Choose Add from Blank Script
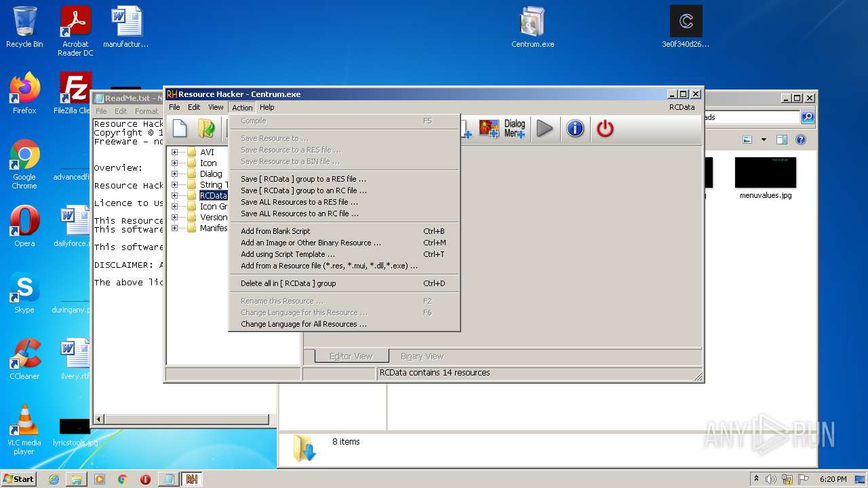The height and width of the screenshot is (488, 868). click(344, 231)
